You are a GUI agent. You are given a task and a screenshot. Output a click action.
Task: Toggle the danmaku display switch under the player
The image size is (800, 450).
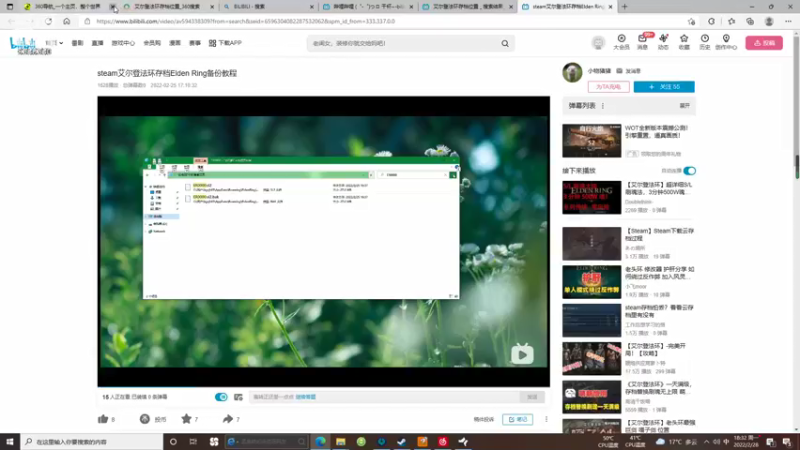[x=221, y=397]
